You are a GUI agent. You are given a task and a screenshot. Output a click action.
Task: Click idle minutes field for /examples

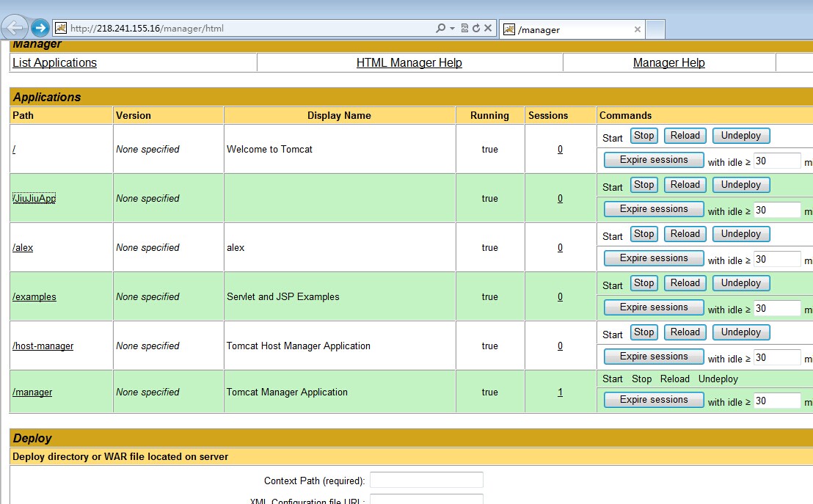[777, 309]
